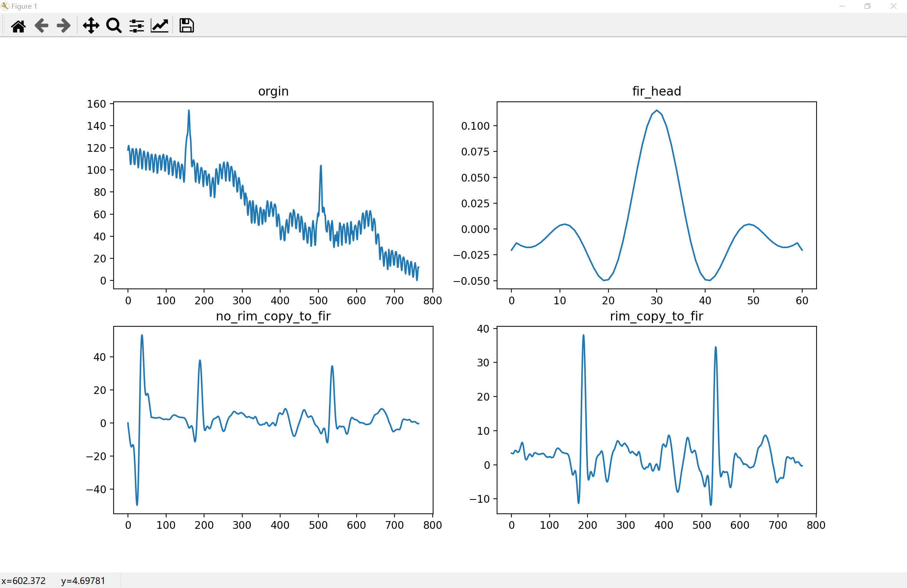
Task: Open Configure subplots sliders icon
Action: click(136, 26)
